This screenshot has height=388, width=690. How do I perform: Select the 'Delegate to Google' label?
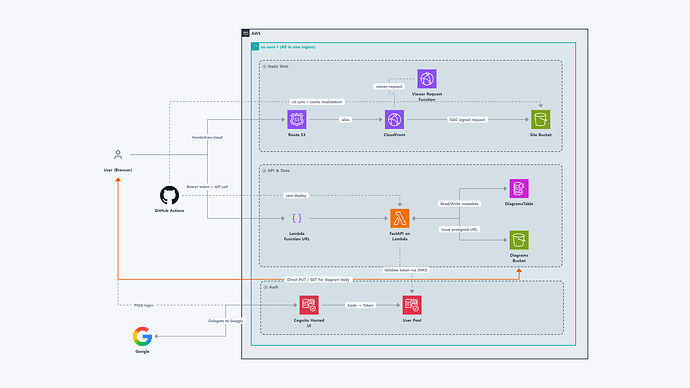pos(225,321)
